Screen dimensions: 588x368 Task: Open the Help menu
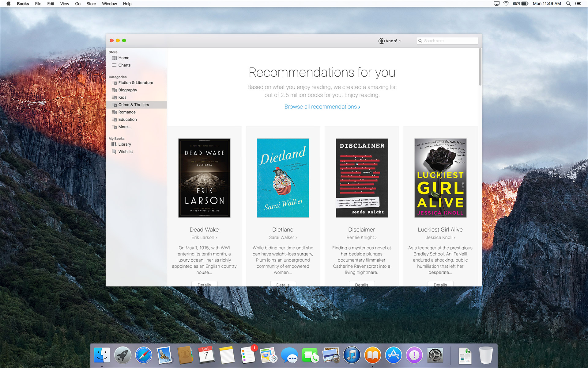(127, 4)
